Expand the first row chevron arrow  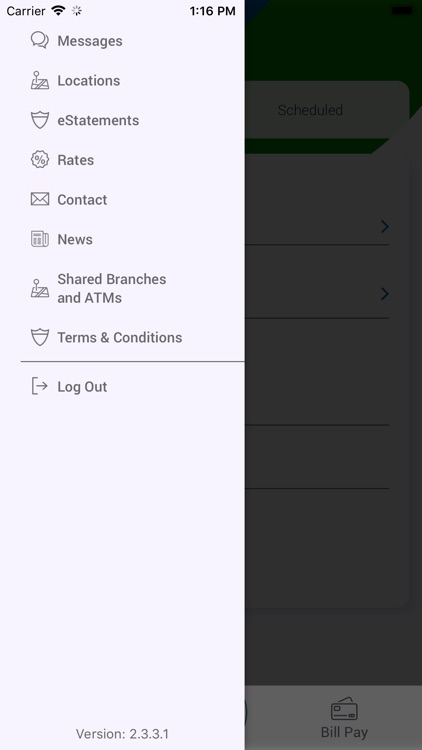point(385,226)
